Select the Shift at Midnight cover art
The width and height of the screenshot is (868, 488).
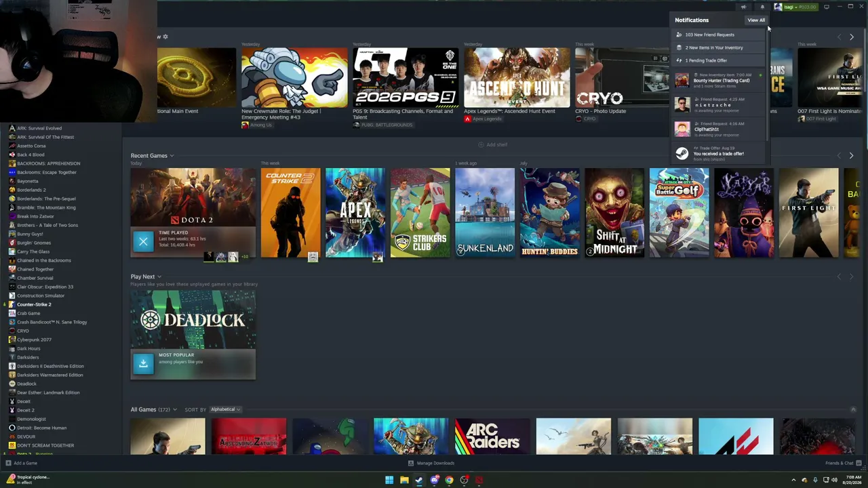click(614, 213)
